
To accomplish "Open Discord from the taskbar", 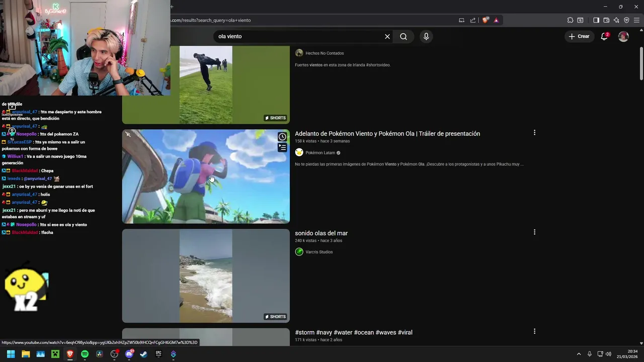I will click(x=129, y=354).
